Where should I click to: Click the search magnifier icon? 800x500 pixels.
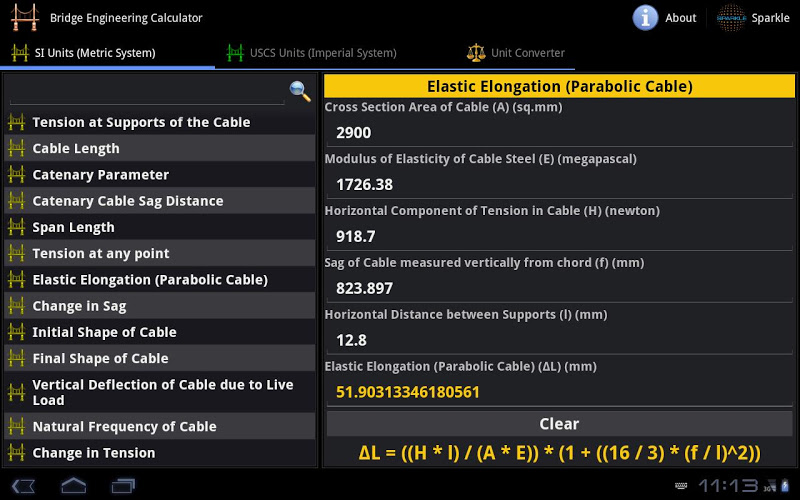[300, 92]
